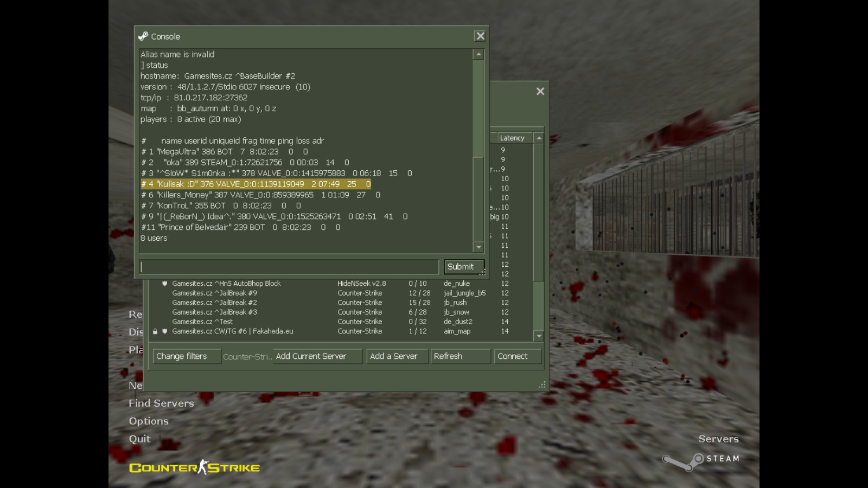
Task: Click the HideNSeek v2.8 game cell
Action: (361, 284)
